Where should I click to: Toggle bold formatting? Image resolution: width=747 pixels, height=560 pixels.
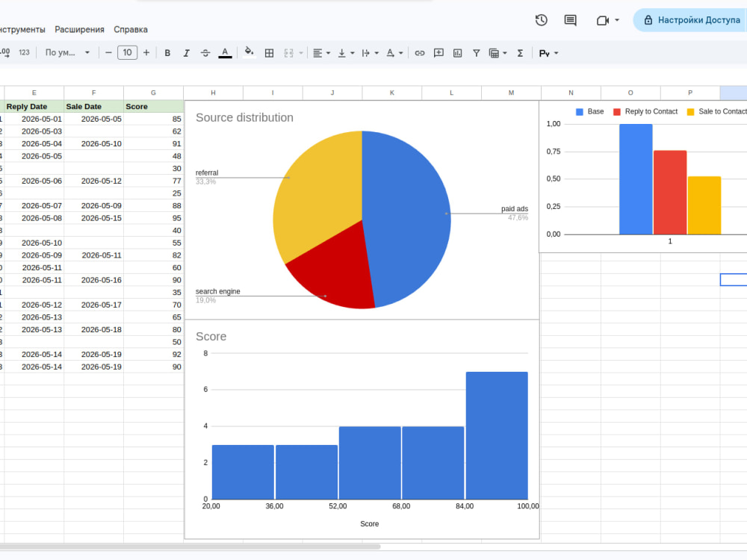tap(167, 53)
